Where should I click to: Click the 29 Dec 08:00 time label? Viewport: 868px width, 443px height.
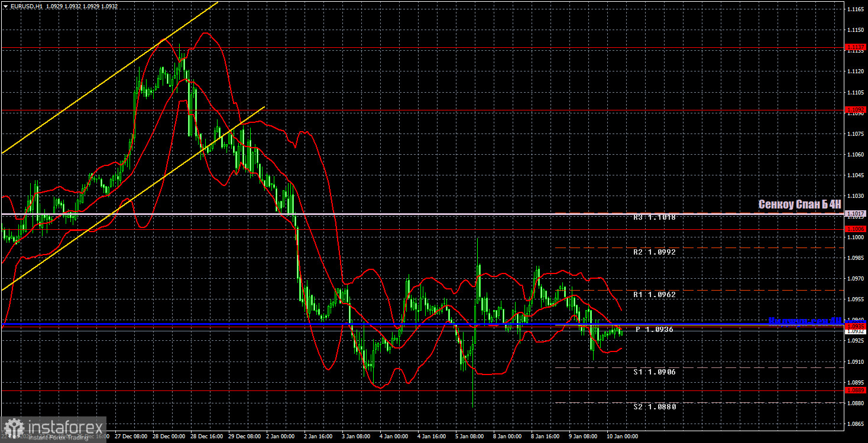pos(244,437)
